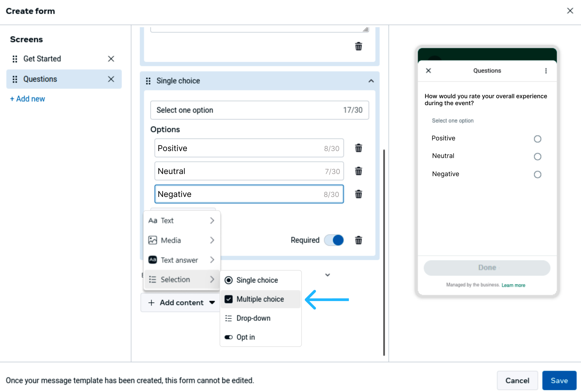Remove the Questions screen with X
The height and width of the screenshot is (392, 581).
[111, 79]
